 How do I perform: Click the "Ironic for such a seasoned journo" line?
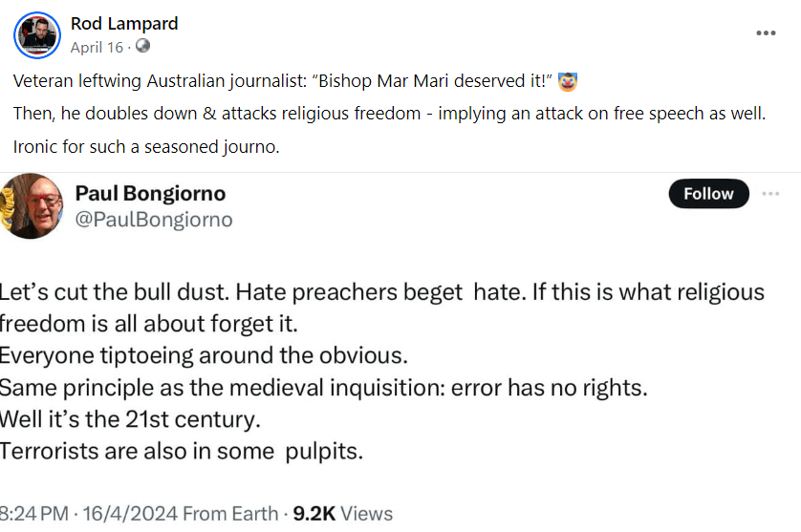tap(146, 147)
